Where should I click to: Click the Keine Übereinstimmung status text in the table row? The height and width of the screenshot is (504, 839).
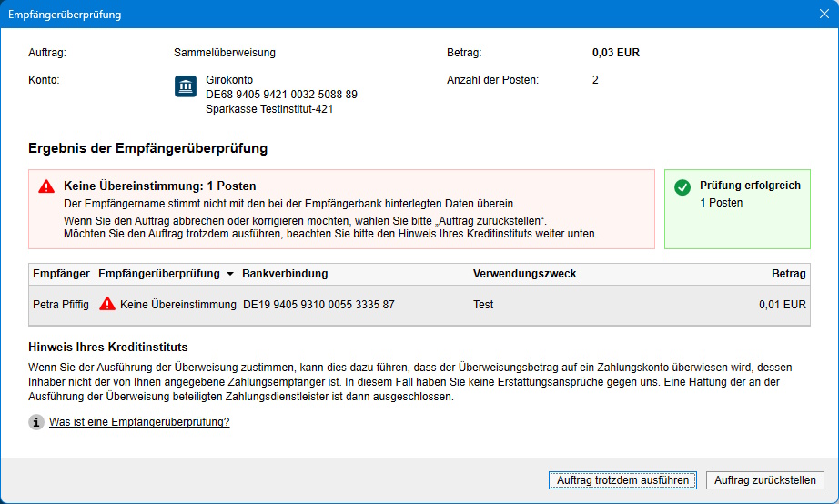click(x=177, y=305)
